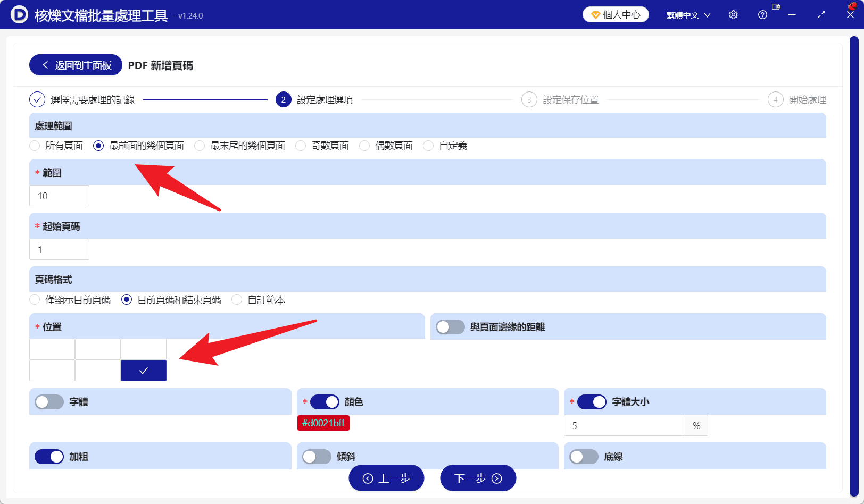The image size is (864, 504).
Task: Select the top-right position cell
Action: (x=144, y=349)
